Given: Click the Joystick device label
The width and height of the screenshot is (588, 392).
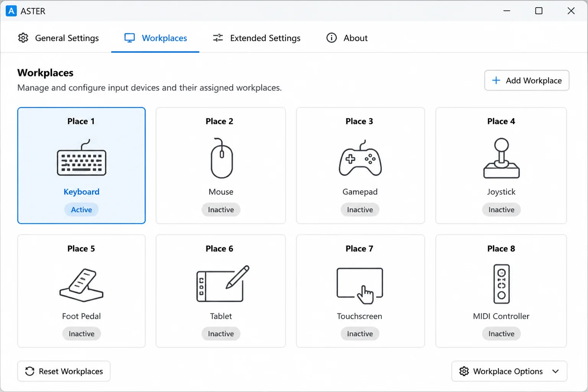Looking at the screenshot, I should click(x=501, y=192).
